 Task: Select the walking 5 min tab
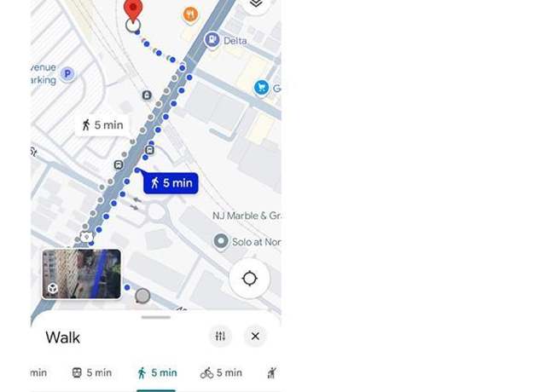157,373
